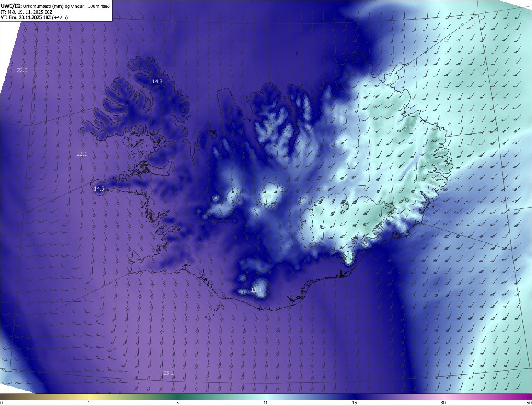Click the 22.0 value label
This screenshot has width=532, height=406.
22,71
